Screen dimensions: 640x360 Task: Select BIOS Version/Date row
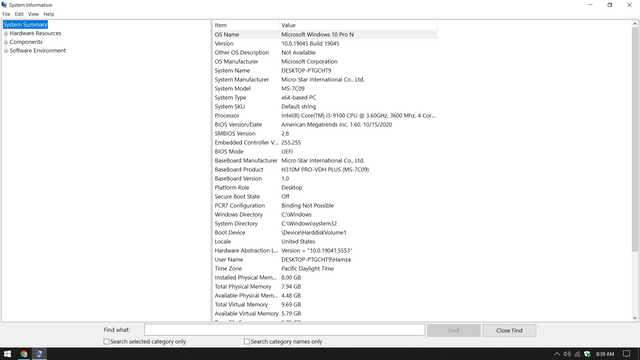pyautogui.click(x=325, y=124)
